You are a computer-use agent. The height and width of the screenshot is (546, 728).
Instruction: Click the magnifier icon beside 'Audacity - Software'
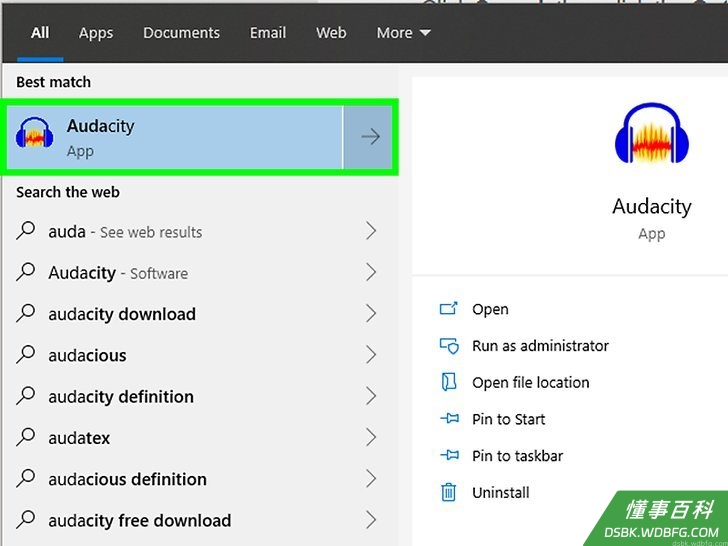tap(26, 272)
